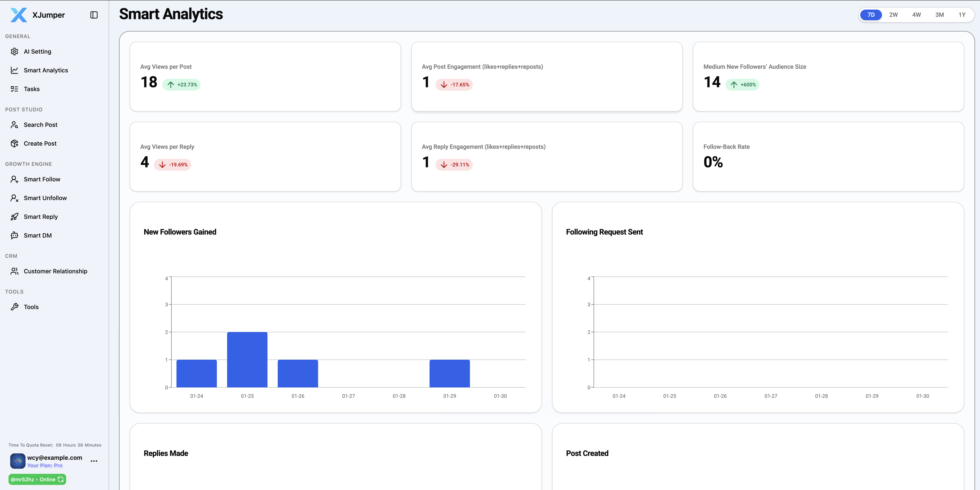Viewport: 980px width, 490px height.
Task: Click the Smart DM bot icon
Action: tap(14, 235)
